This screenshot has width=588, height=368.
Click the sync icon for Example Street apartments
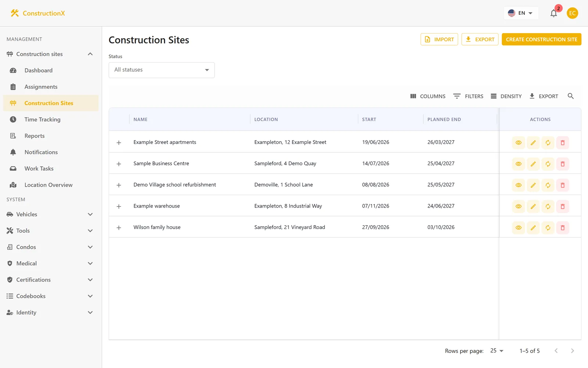tap(548, 143)
